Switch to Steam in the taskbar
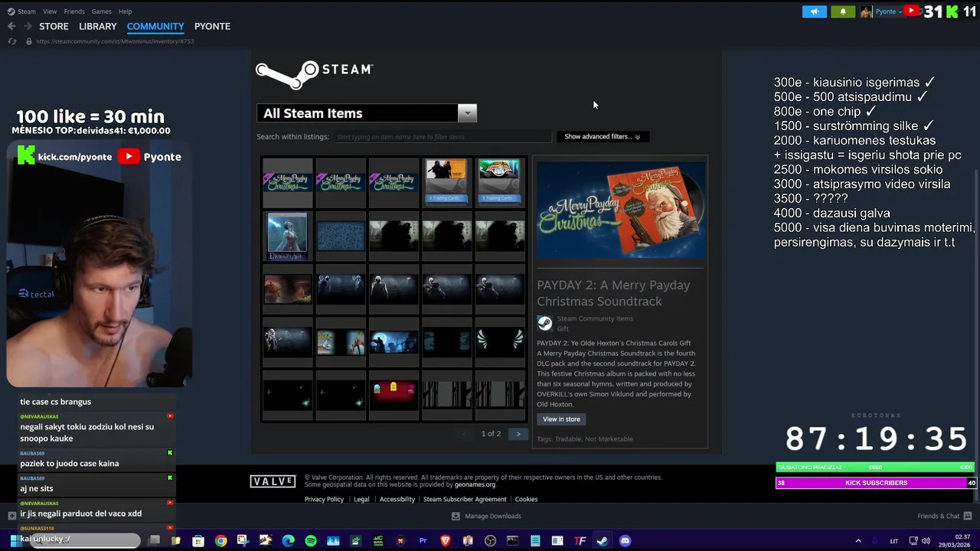The image size is (980, 551). pyautogui.click(x=603, y=541)
